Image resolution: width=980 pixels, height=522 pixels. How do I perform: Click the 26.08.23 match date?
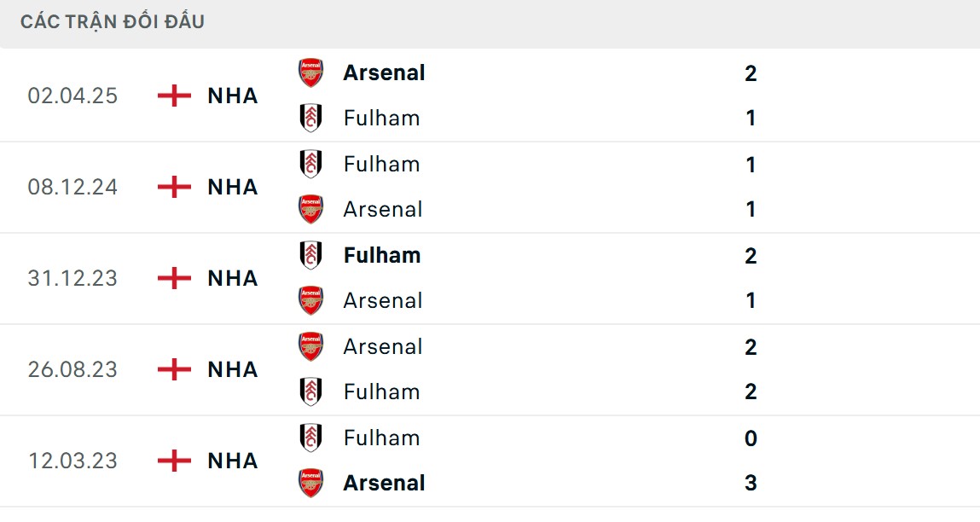point(72,369)
